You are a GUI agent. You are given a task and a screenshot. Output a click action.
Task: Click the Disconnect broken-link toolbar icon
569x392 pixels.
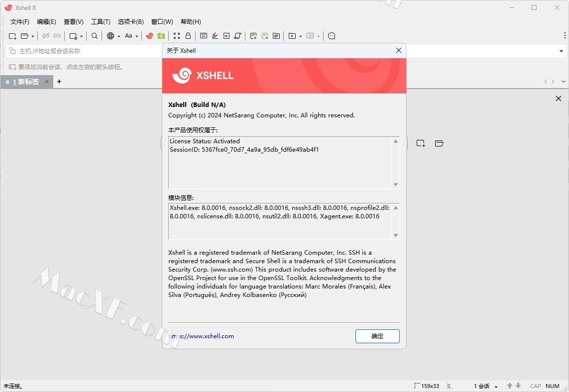point(45,36)
